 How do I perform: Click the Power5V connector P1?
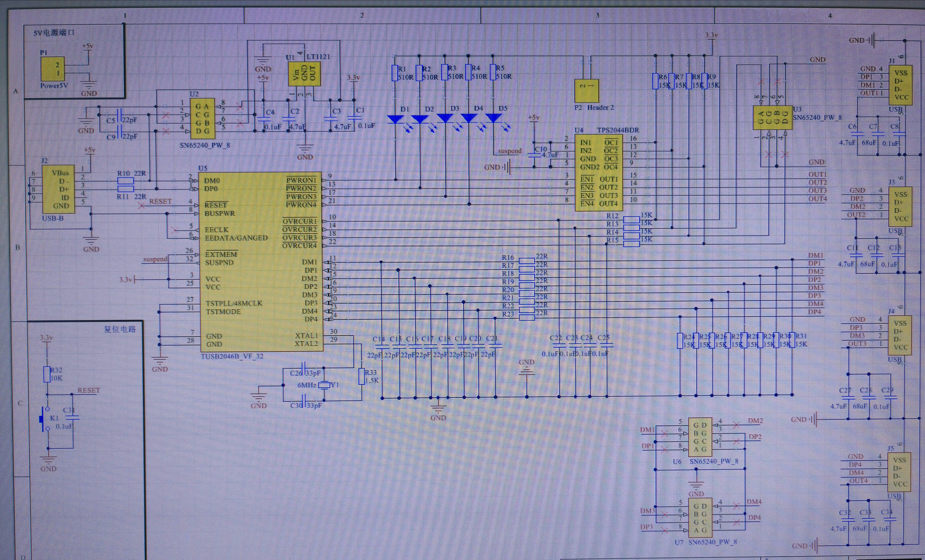tap(52, 69)
